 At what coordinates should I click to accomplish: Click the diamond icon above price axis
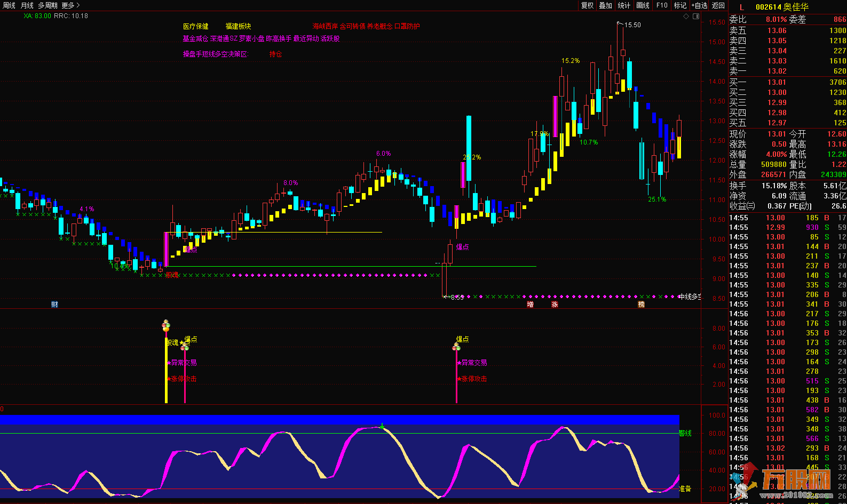[x=686, y=16]
